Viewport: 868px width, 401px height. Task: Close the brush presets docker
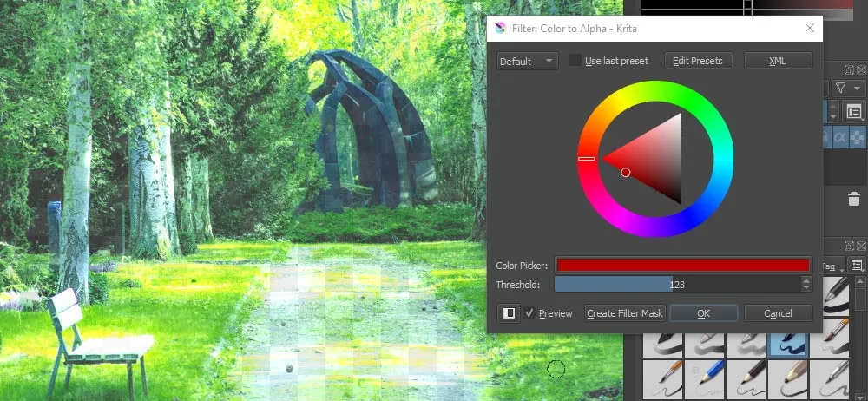pos(861,246)
